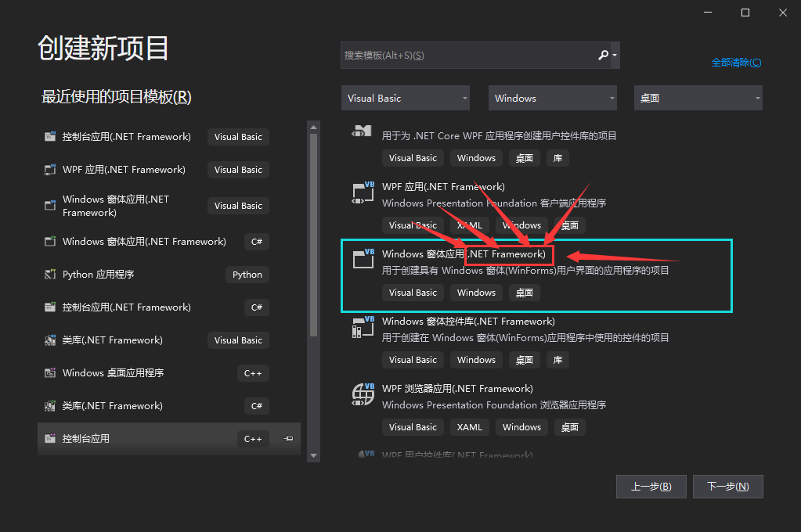Click the Windows 窗体控件库 template icon
801x532 pixels.
tap(363, 327)
